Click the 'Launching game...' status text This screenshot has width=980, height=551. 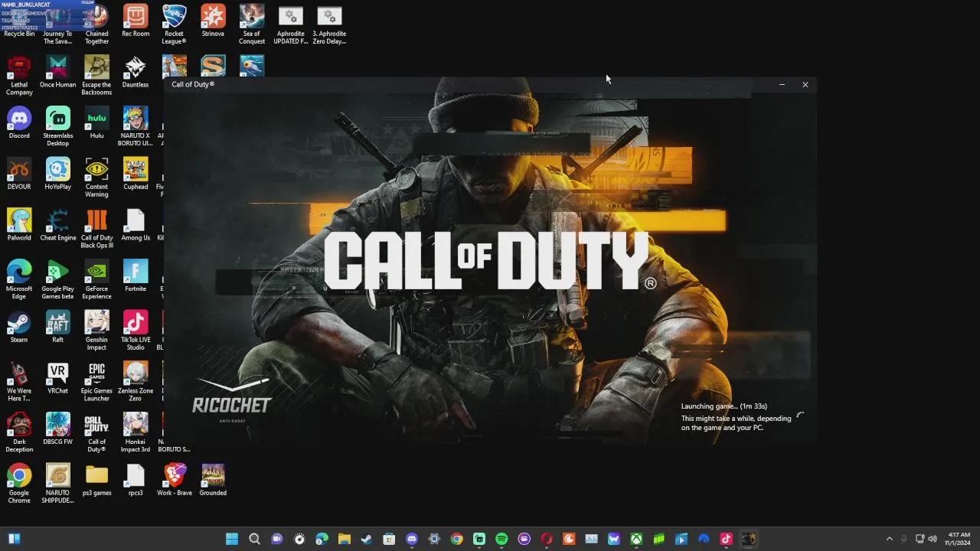[x=724, y=406]
